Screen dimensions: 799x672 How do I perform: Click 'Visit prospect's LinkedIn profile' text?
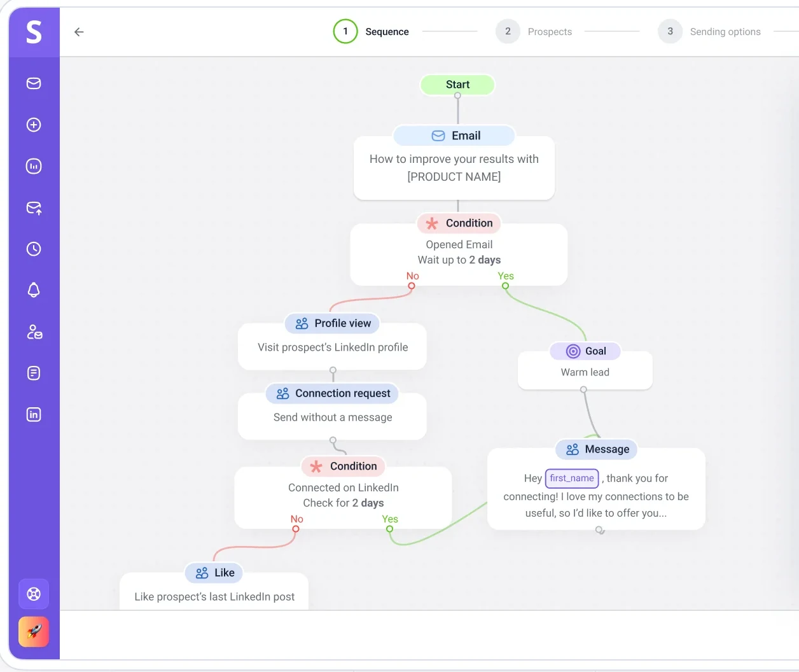(333, 347)
